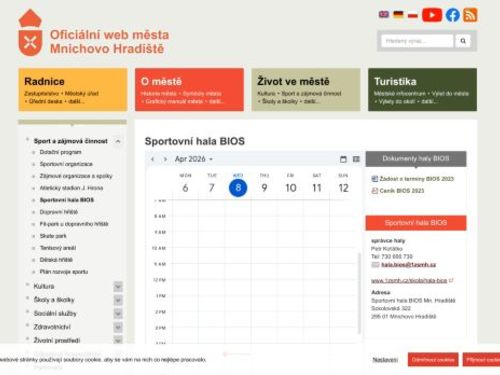Expand the Zdravotnictví section

click(x=118, y=327)
